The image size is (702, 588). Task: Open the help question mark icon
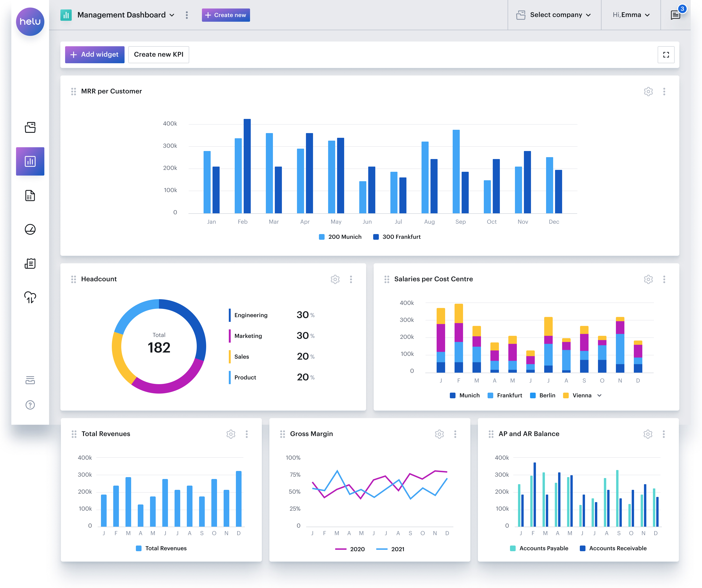point(30,405)
